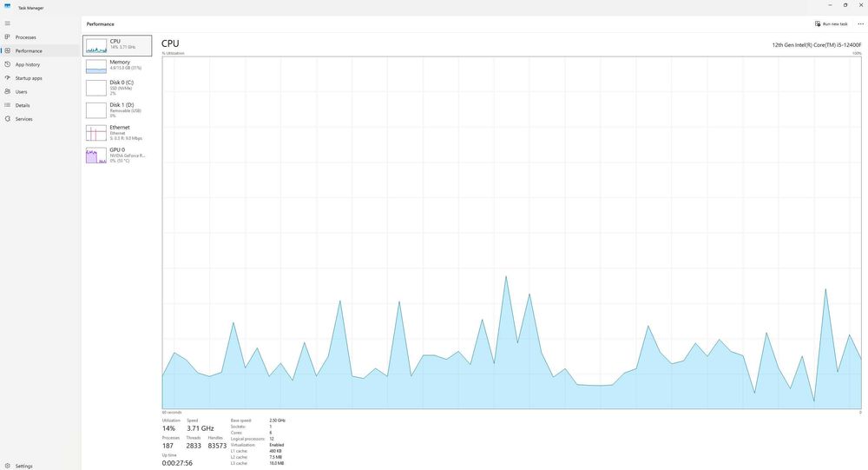Open Disk 1 (D:) performance view
868x470 pixels.
pyautogui.click(x=117, y=109)
